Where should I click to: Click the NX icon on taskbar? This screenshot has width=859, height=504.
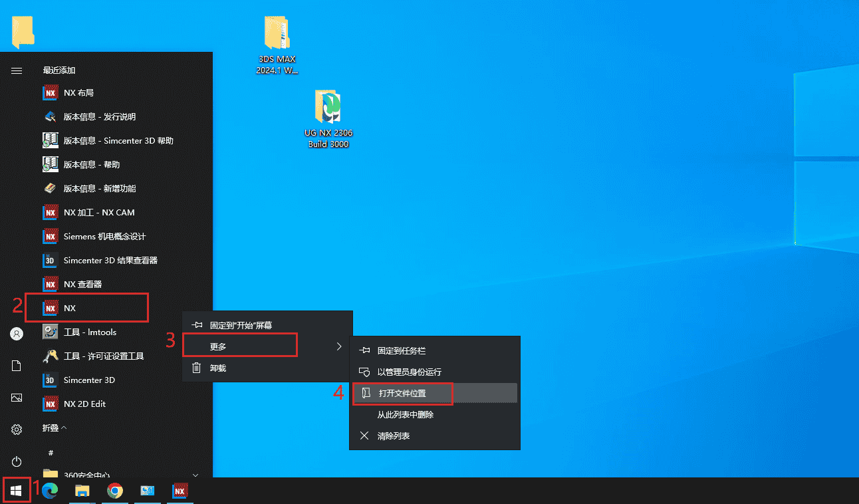pos(180,491)
